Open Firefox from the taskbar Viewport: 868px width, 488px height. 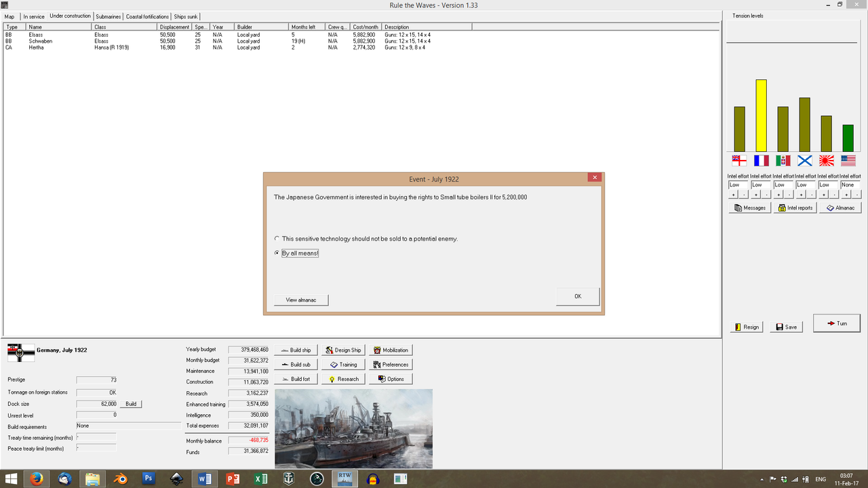click(37, 479)
